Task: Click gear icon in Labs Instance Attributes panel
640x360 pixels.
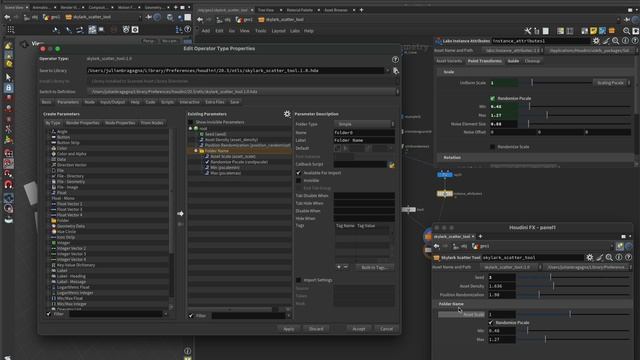Action: (596, 41)
